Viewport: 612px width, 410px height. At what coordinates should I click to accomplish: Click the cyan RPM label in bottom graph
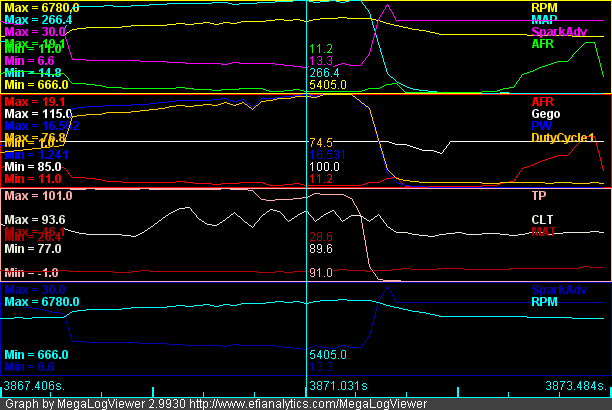(x=543, y=301)
